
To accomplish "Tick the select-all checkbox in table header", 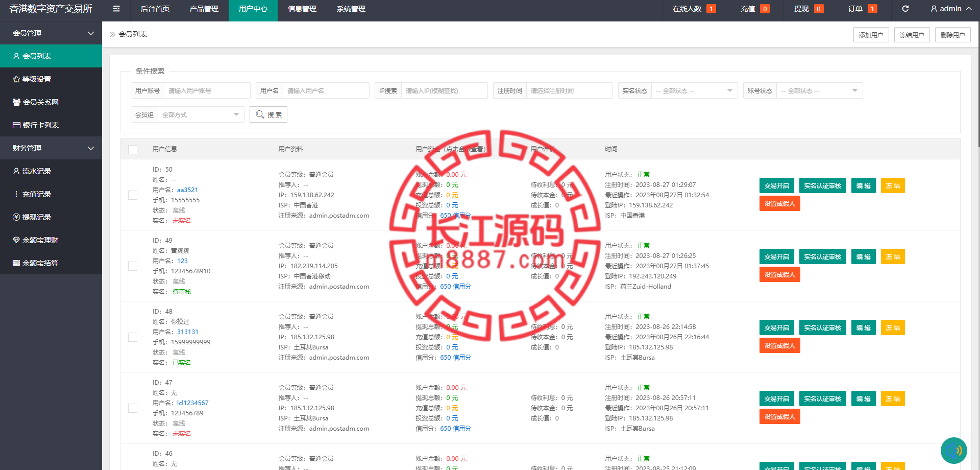I will 133,149.
